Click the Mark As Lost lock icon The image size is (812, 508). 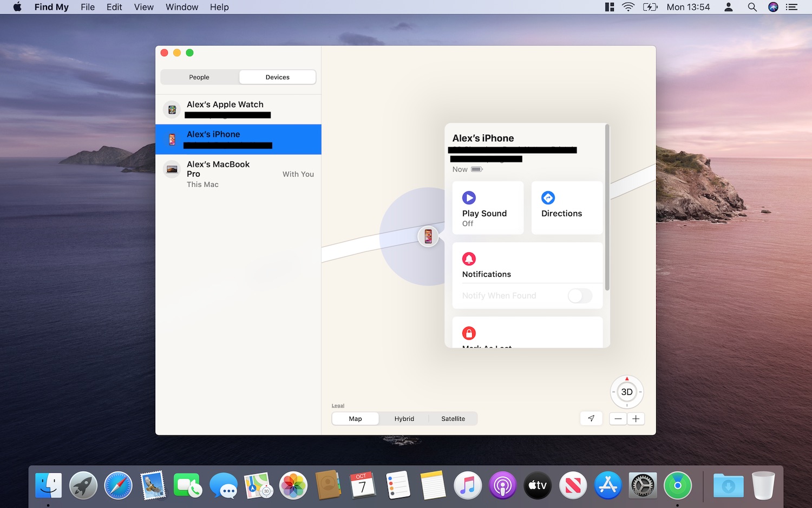pos(468,333)
